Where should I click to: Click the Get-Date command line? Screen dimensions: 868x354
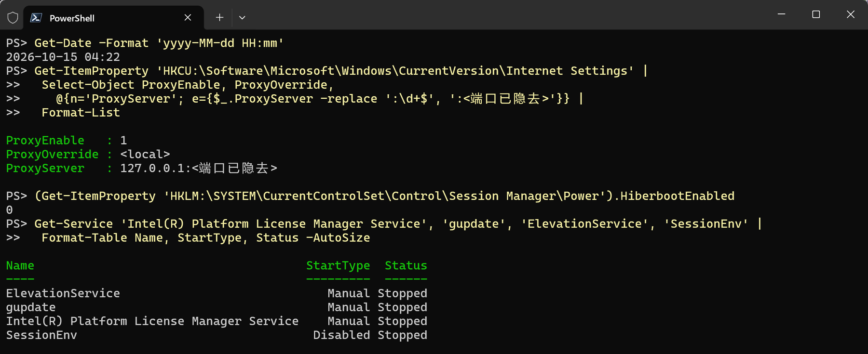click(145, 43)
